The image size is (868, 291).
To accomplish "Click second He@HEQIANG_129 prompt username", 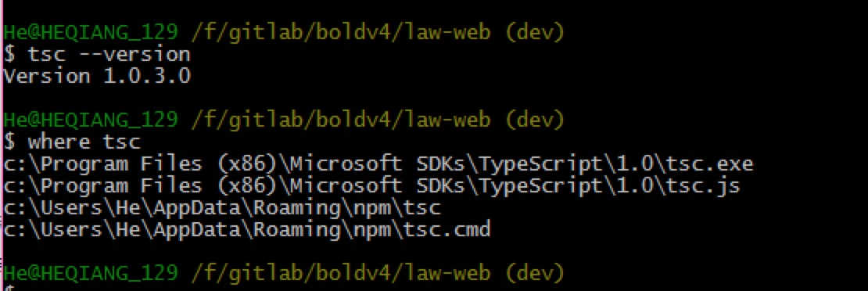I will click(x=91, y=120).
